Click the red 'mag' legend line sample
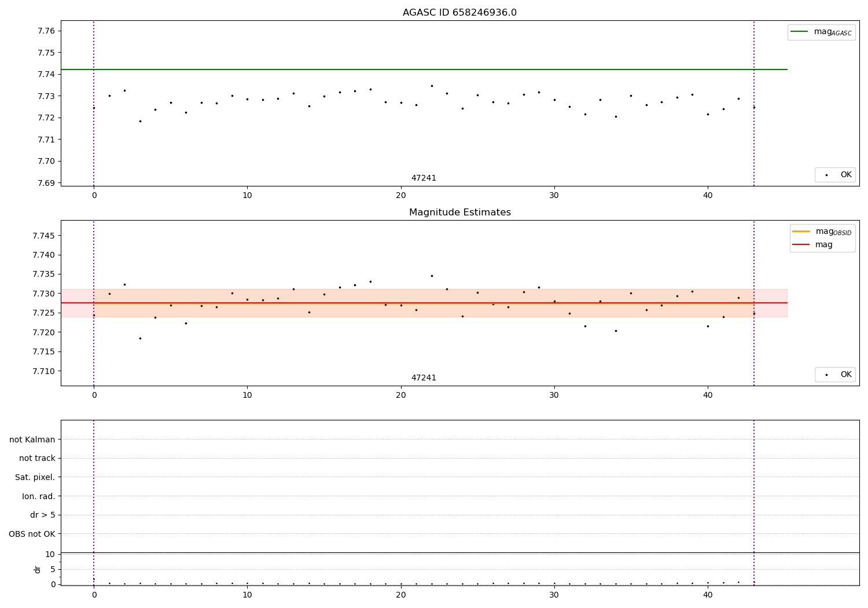The width and height of the screenshot is (868, 608). point(801,244)
